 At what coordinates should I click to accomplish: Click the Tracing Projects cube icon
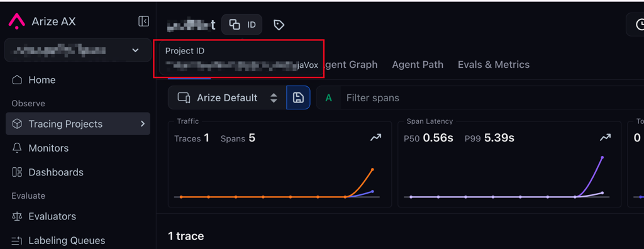(17, 124)
